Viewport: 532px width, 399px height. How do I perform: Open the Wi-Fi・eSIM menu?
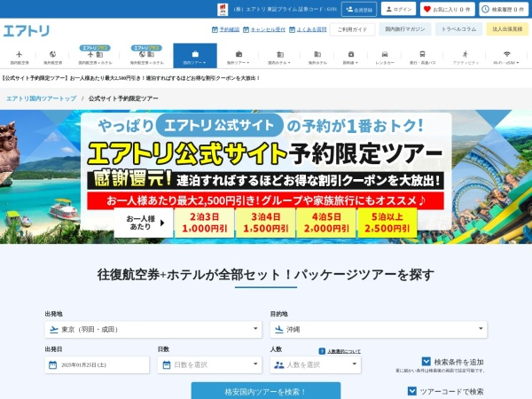pyautogui.click(x=506, y=57)
